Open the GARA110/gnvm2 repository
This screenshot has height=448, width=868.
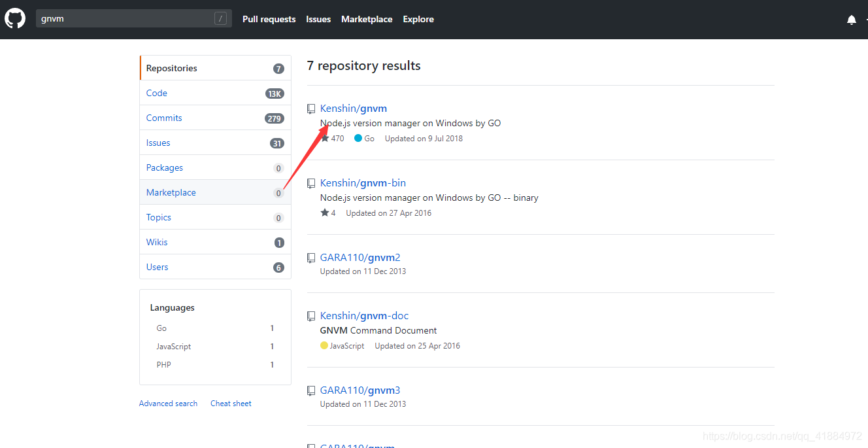(x=360, y=258)
